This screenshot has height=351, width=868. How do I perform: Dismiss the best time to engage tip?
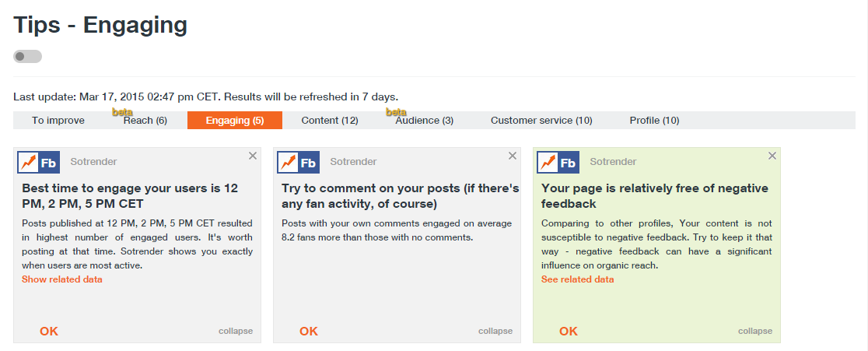pyautogui.click(x=253, y=156)
